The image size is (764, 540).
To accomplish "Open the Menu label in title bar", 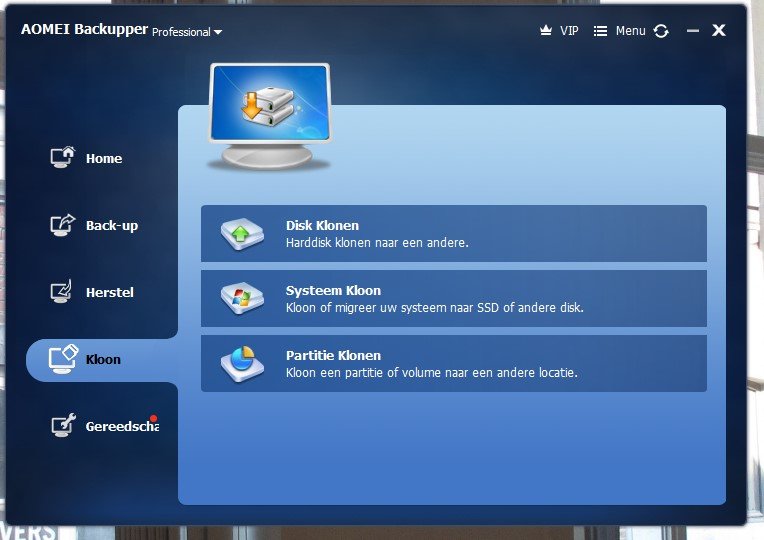I will 630,31.
